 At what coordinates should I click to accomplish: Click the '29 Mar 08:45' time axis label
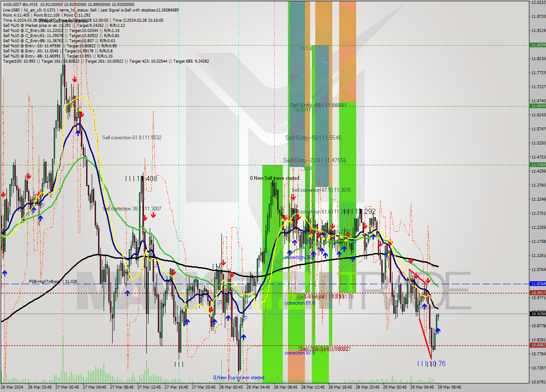tap(449, 388)
